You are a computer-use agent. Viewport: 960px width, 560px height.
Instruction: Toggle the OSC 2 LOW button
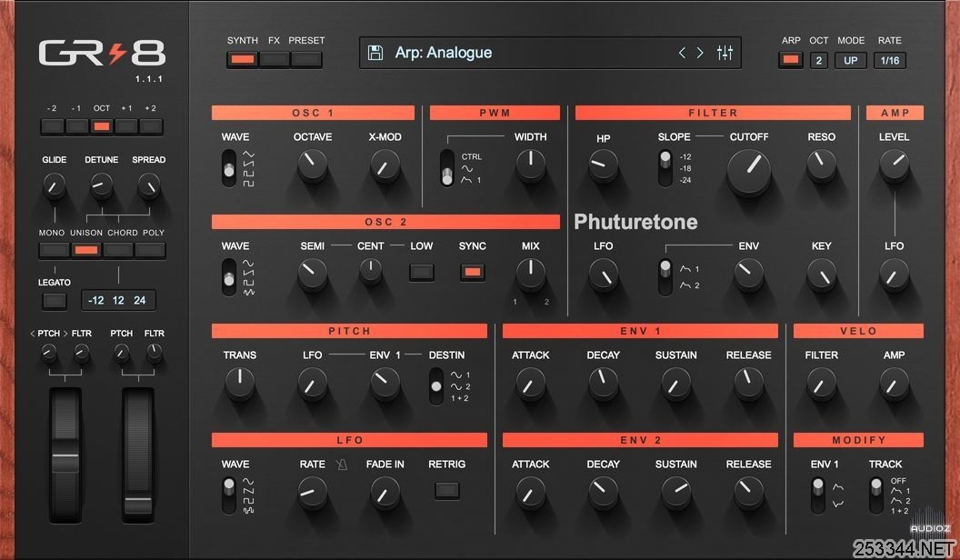421,272
